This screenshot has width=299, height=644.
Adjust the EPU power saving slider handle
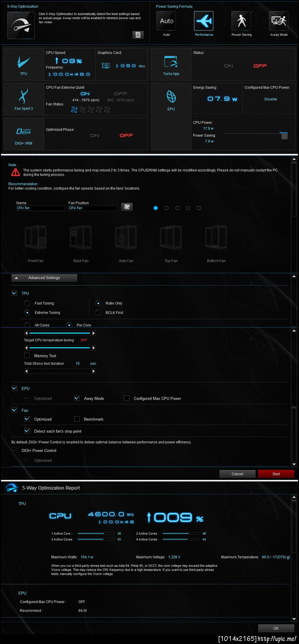[285, 134]
